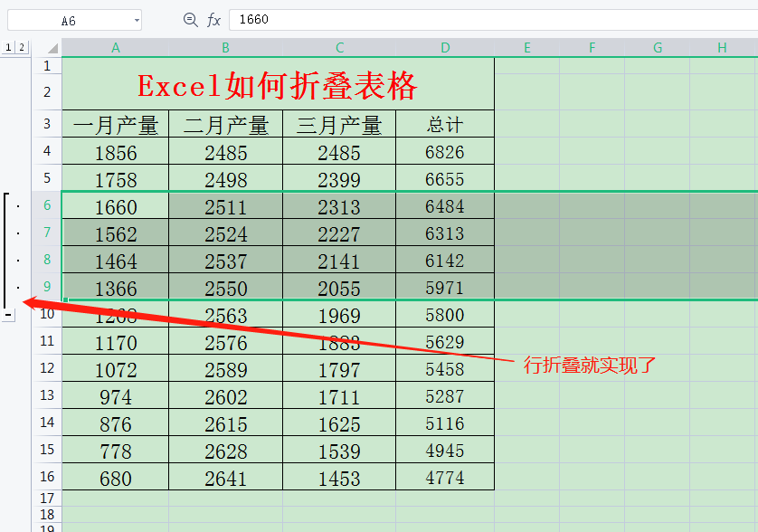Click cell with value 1856
This screenshot has height=532, width=758.
[116, 151]
